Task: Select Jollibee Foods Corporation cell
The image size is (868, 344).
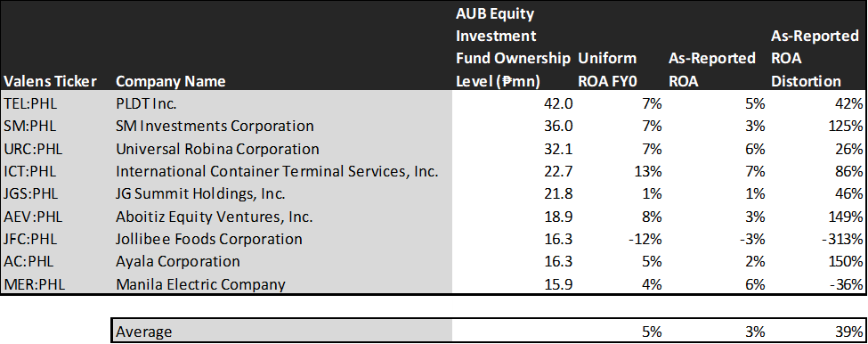Action: pyautogui.click(x=209, y=240)
